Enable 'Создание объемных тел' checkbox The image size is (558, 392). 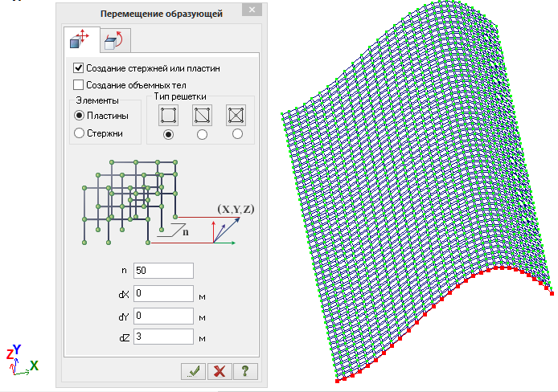pyautogui.click(x=78, y=85)
